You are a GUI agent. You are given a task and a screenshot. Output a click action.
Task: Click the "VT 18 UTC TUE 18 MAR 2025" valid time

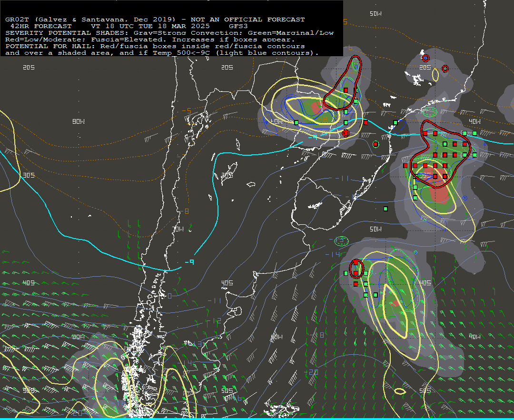(x=150, y=26)
